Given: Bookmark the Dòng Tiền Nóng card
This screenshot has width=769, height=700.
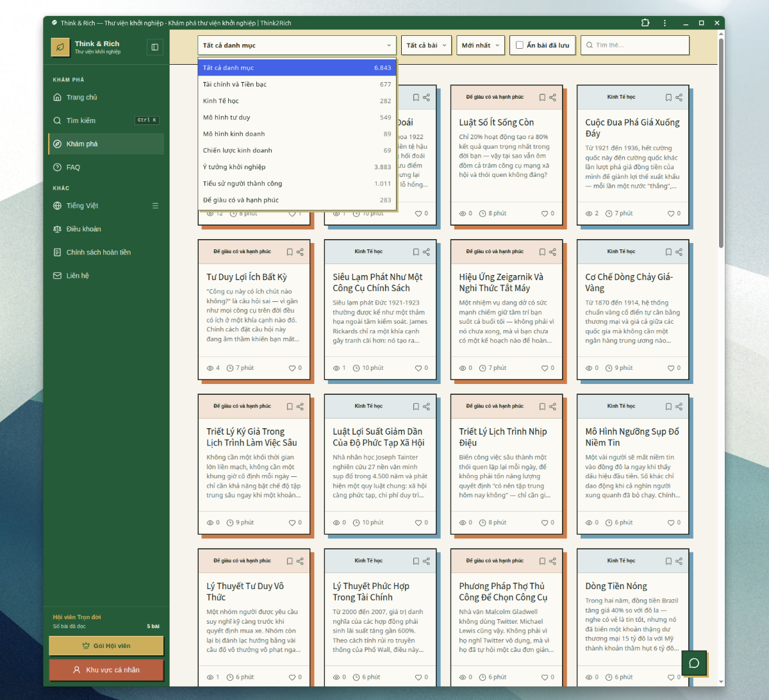Looking at the screenshot, I should coord(668,561).
